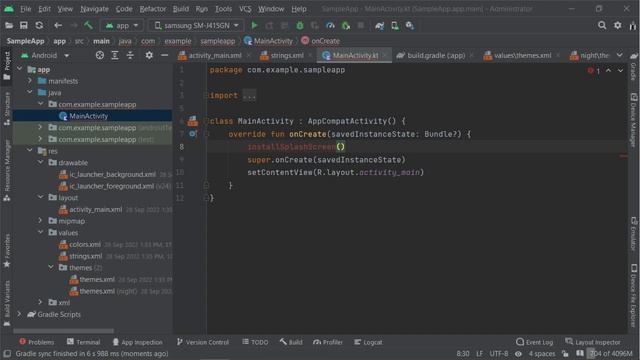Collapse all icon in Project panel
Screen dimensions: 640x360
click(x=130, y=55)
